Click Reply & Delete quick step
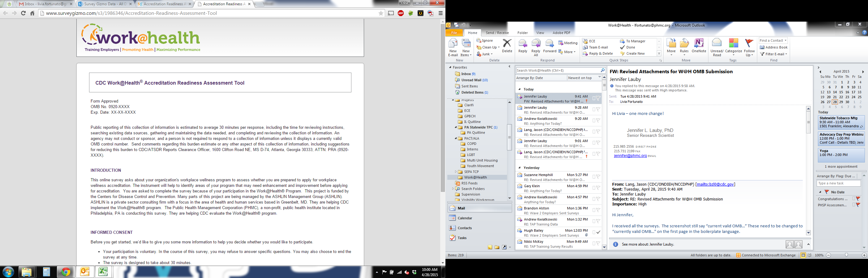This screenshot has width=868, height=278. 601,53
